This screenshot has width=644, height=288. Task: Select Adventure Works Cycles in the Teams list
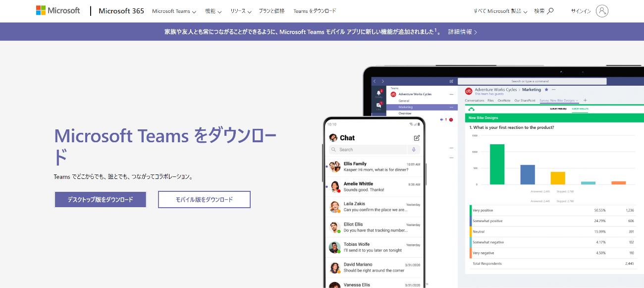[415, 94]
